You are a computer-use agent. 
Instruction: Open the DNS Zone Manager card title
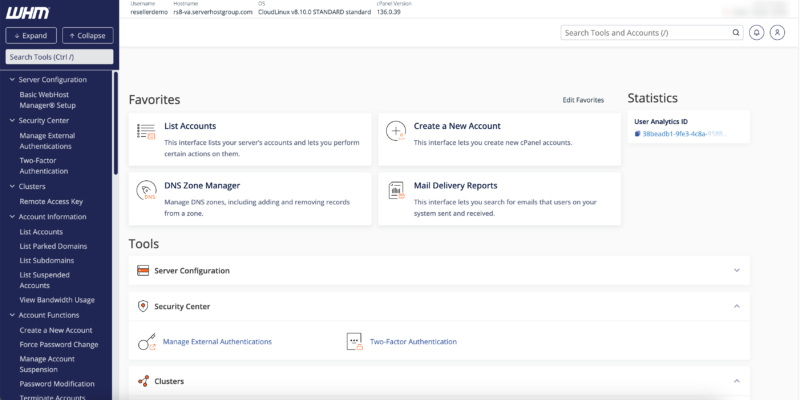[202, 186]
